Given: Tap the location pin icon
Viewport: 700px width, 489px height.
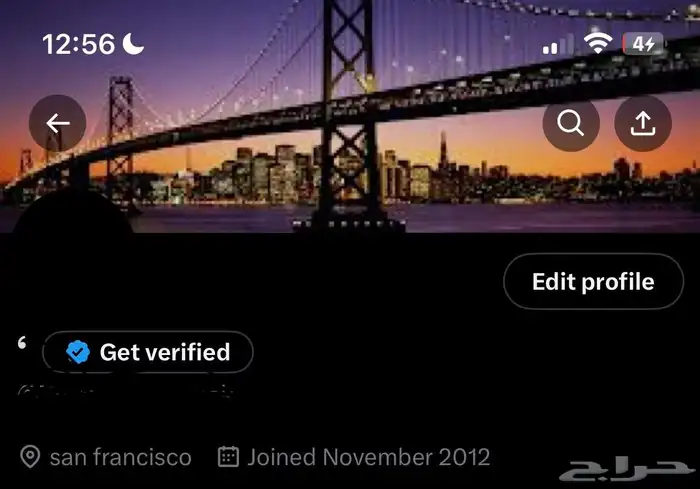Looking at the screenshot, I should coord(30,457).
